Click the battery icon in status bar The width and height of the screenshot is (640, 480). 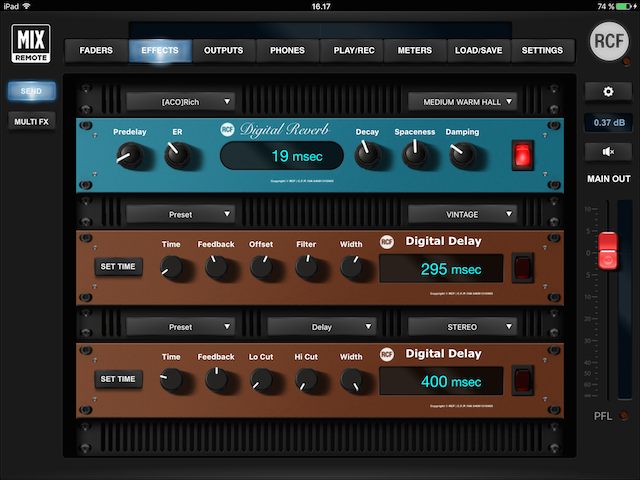(623, 6)
